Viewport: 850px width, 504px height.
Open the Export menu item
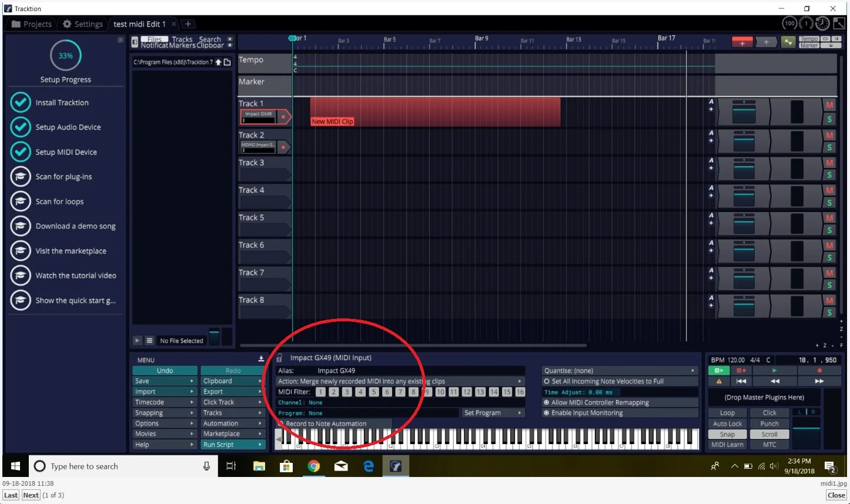click(232, 392)
